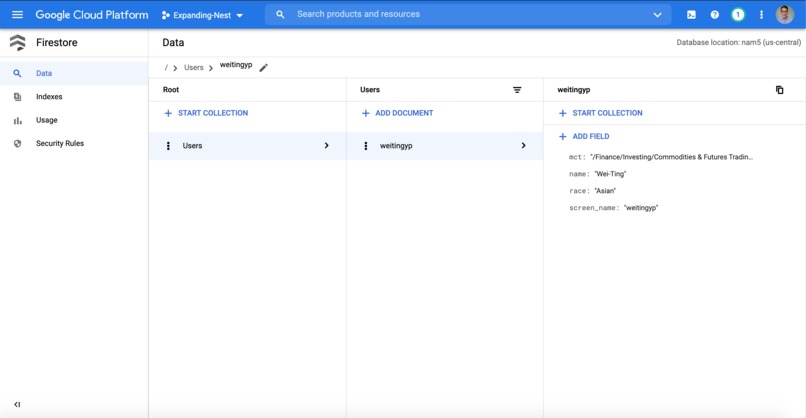
Task: Open the hamburger navigation menu
Action: 17,14
